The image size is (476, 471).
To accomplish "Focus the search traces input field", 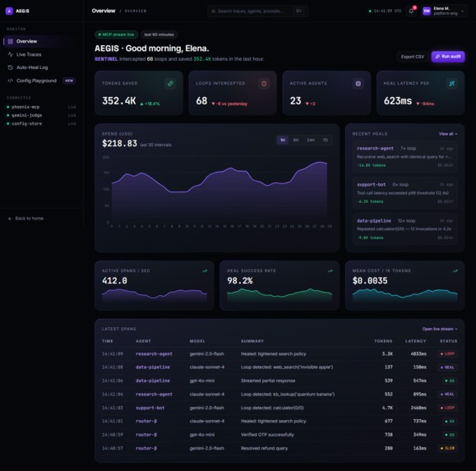I will (257, 11).
